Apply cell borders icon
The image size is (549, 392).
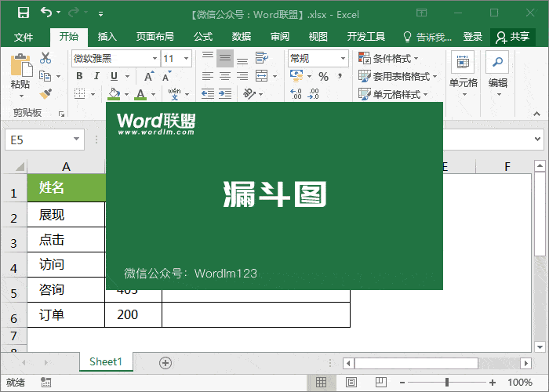(x=80, y=94)
